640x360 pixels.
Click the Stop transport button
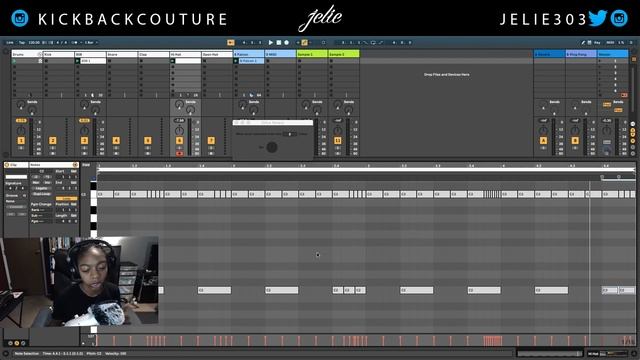pos(279,42)
